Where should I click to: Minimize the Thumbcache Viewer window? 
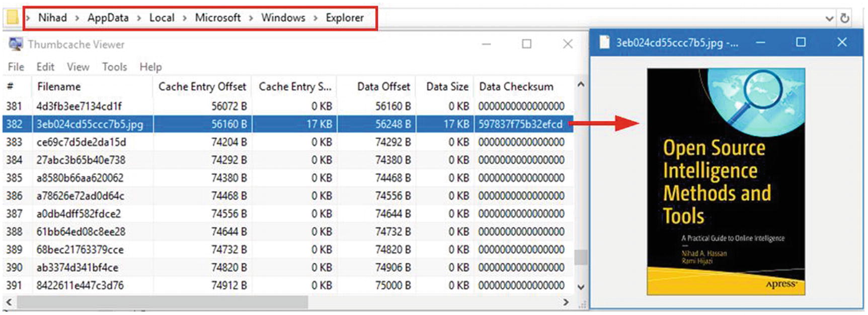486,44
